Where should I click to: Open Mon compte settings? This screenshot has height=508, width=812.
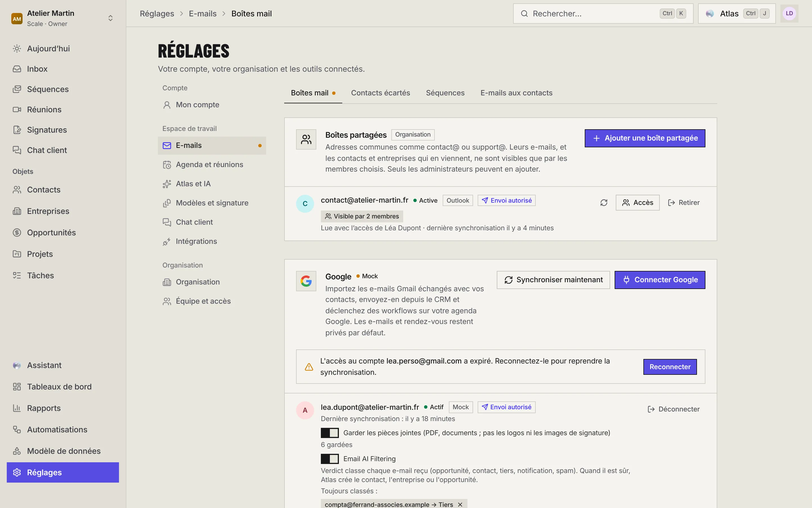click(212, 105)
